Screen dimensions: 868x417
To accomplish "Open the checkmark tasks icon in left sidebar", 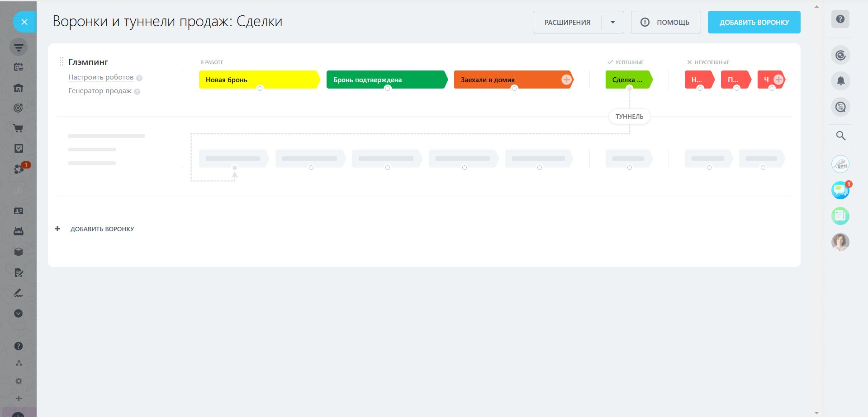I will pos(19,149).
